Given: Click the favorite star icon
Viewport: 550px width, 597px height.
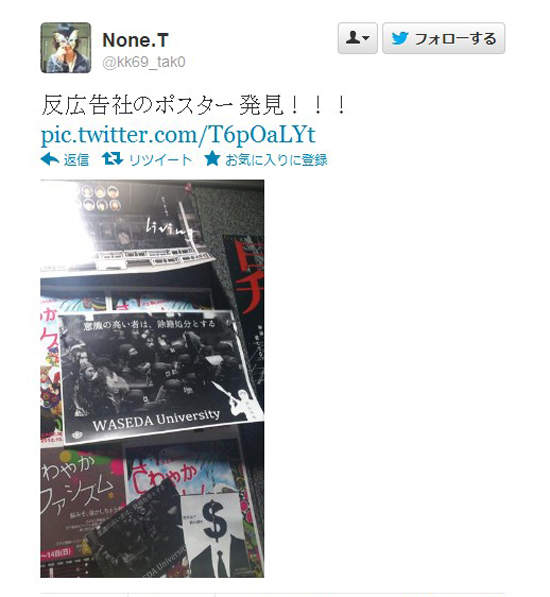Looking at the screenshot, I should [x=212, y=159].
